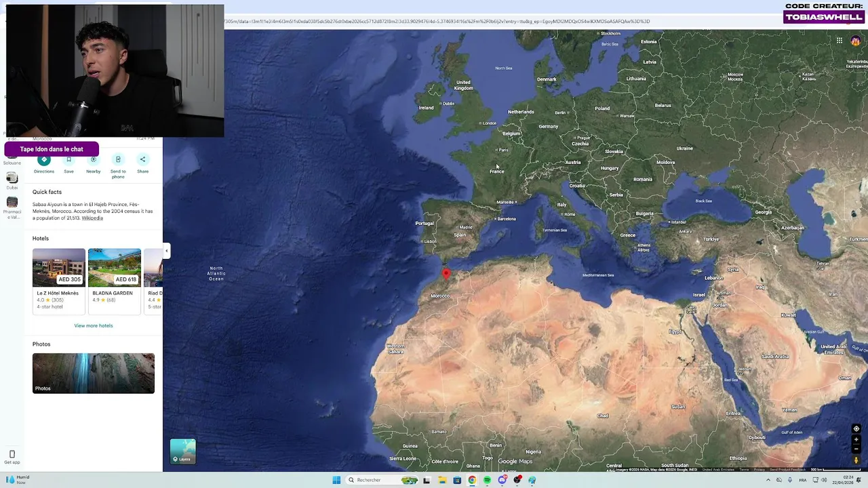Open the Windows Start menu
This screenshot has width=868, height=488.
(336, 480)
